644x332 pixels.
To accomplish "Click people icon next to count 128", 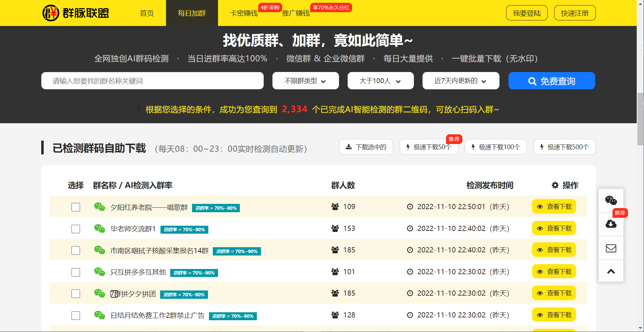I will point(335,315).
